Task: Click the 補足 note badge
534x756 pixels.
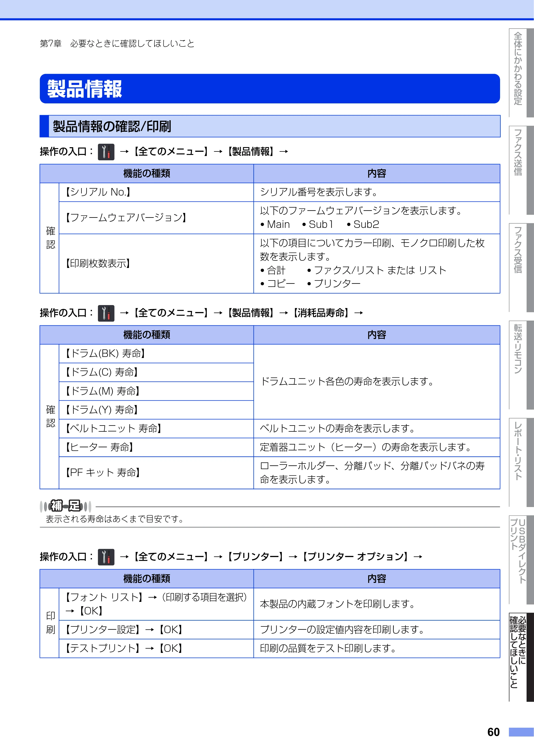Action: point(65,506)
